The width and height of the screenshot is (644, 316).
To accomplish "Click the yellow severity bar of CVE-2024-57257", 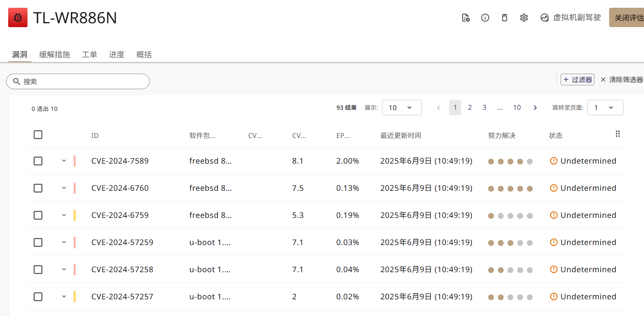I will [74, 297].
